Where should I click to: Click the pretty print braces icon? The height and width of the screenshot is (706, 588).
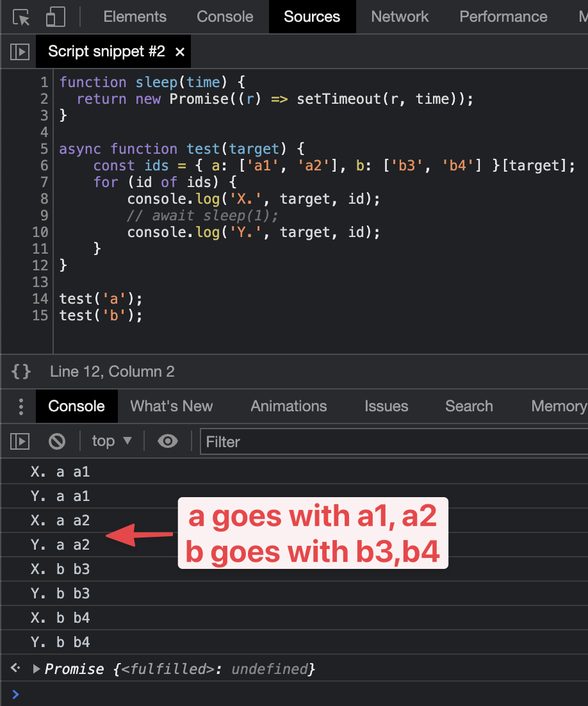(21, 372)
